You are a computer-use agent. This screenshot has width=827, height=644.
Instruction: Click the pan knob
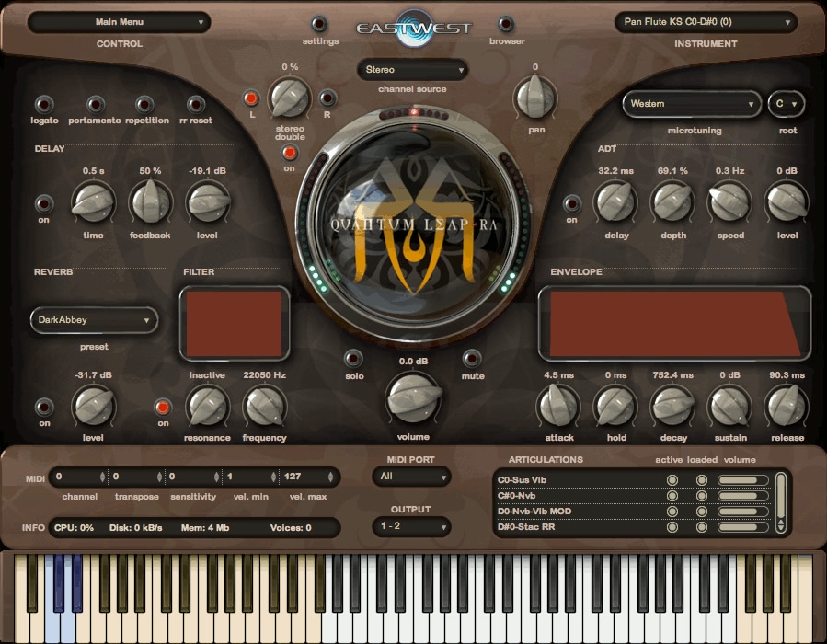tap(534, 98)
